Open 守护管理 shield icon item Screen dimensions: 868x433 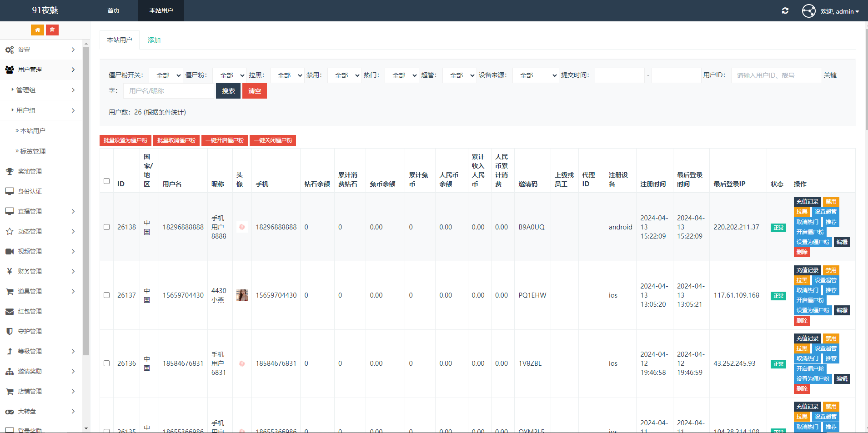(x=10, y=331)
